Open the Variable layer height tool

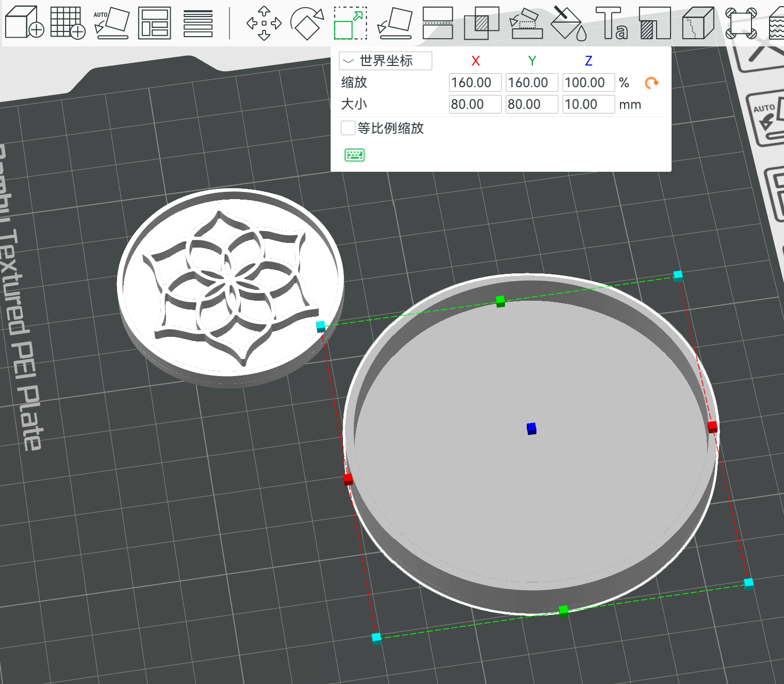pos(198,23)
